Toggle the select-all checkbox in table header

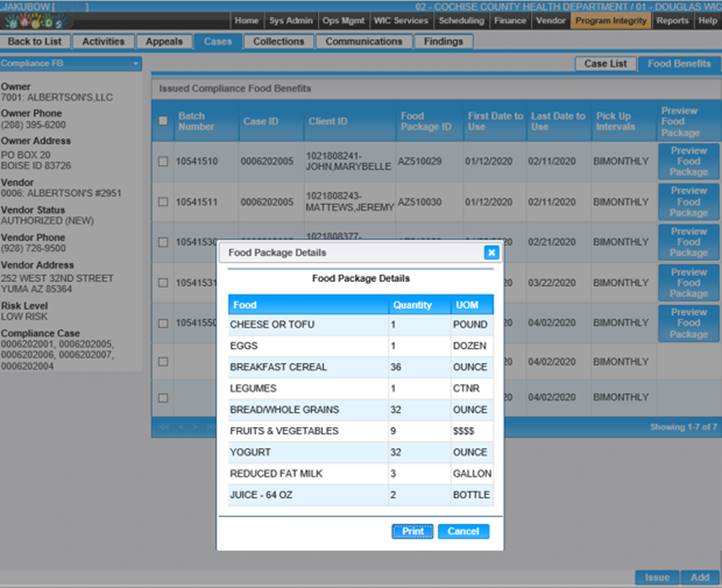point(163,121)
